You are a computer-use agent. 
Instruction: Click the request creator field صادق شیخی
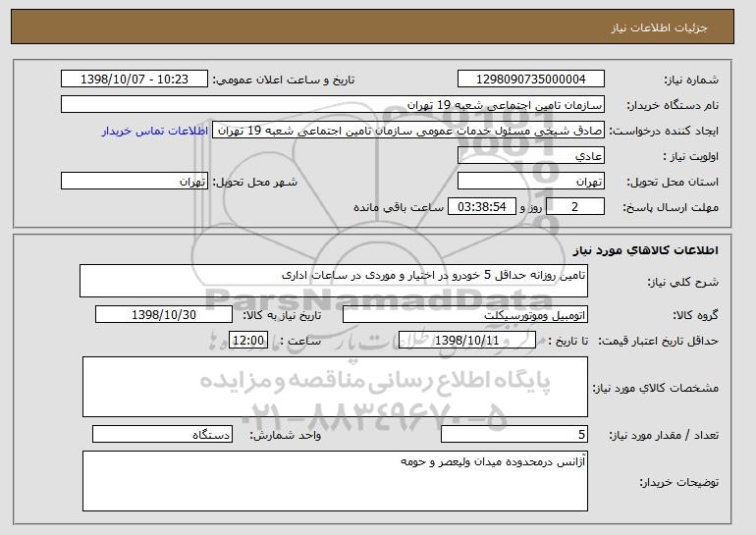tap(408, 131)
